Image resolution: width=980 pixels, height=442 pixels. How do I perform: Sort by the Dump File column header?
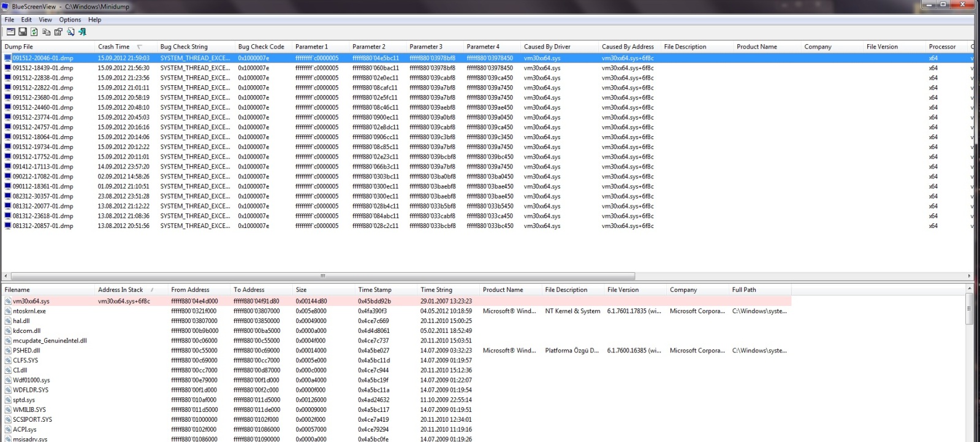(48, 47)
